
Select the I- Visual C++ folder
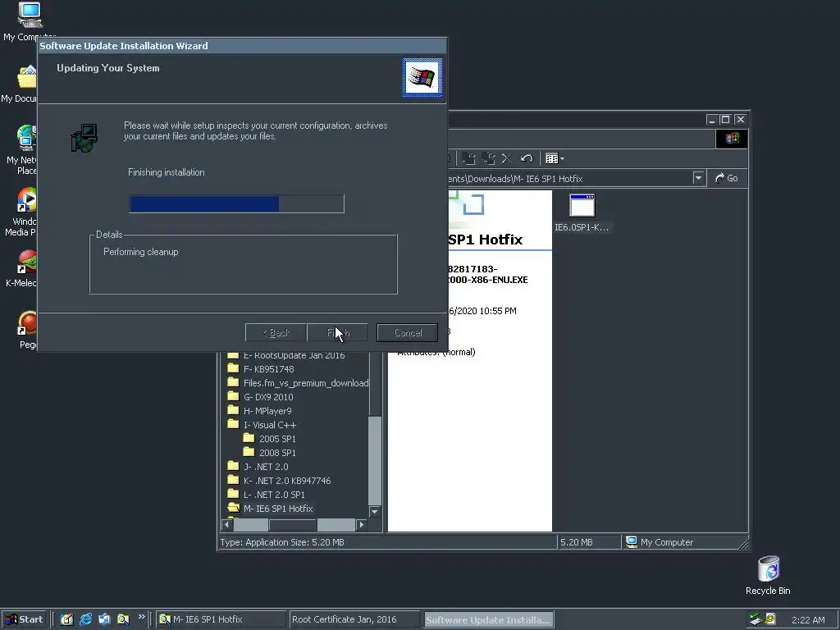(269, 425)
